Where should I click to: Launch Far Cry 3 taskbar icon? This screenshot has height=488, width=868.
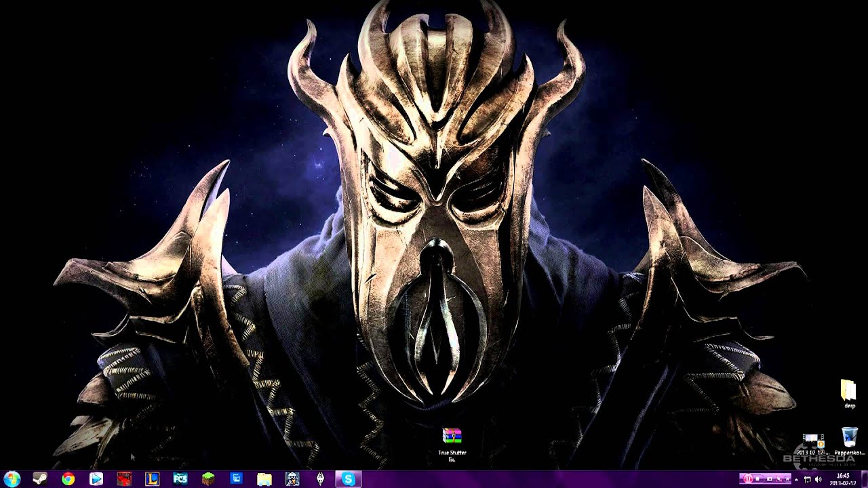click(x=180, y=479)
